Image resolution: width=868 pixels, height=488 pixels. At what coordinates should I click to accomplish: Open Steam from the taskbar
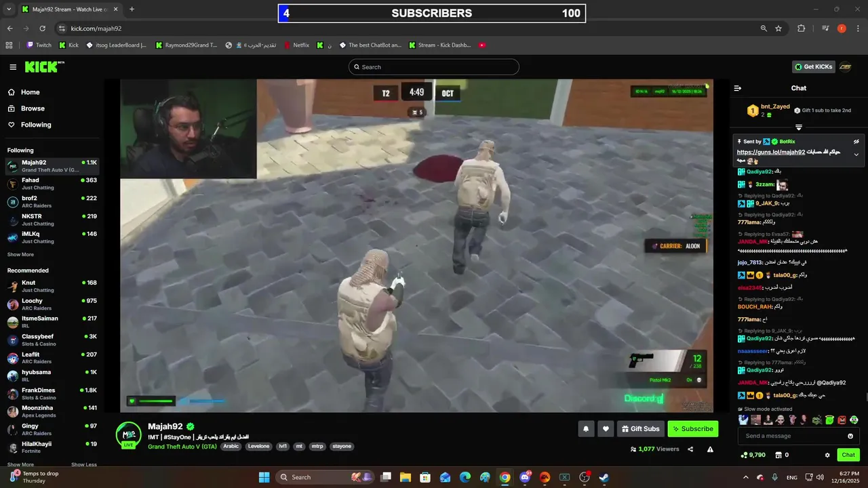pyautogui.click(x=604, y=477)
